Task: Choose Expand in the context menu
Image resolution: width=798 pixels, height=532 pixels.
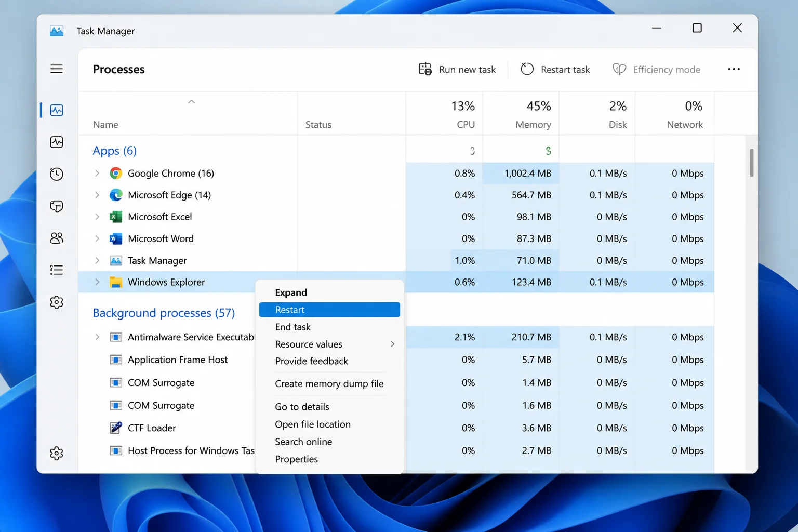Action: coord(329,292)
